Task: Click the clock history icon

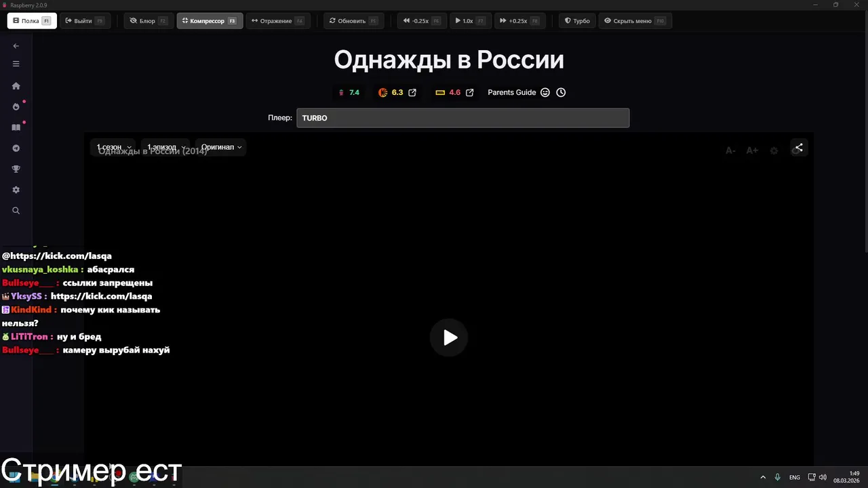Action: (x=561, y=92)
